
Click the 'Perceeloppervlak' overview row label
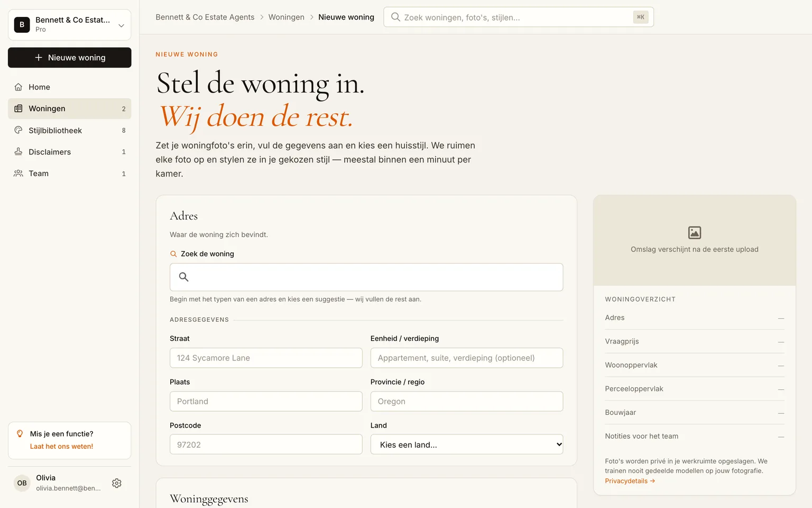[634, 389]
